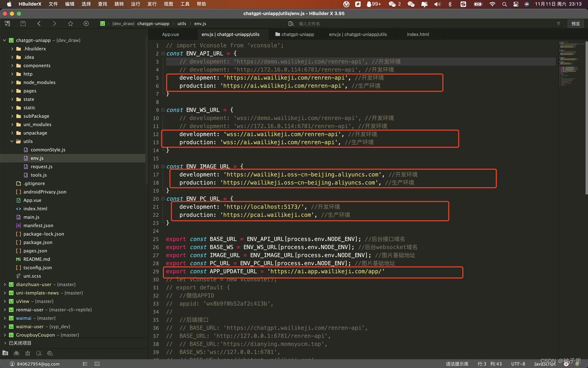Click the Spotlight search icon in menu bar
588x368 pixels.
pos(505,4)
